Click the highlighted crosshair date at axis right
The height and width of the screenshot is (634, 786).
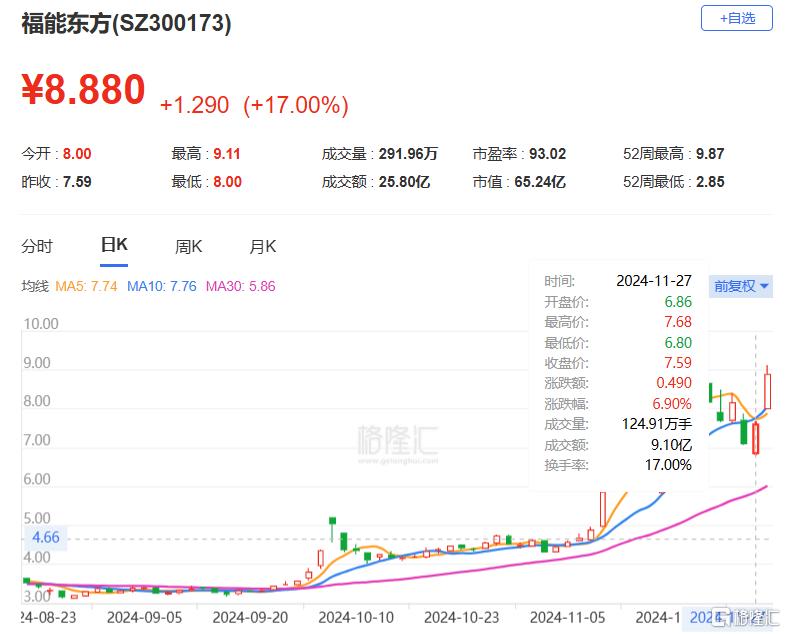tap(705, 617)
